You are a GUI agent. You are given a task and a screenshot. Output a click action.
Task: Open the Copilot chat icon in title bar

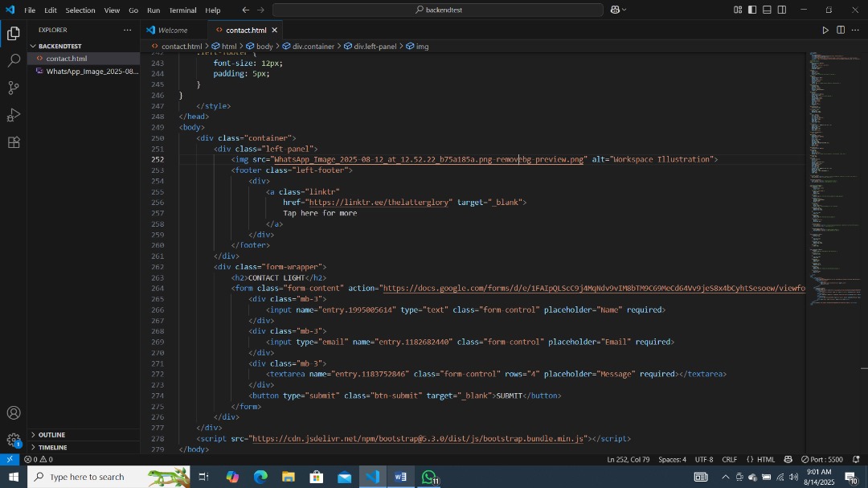click(615, 10)
